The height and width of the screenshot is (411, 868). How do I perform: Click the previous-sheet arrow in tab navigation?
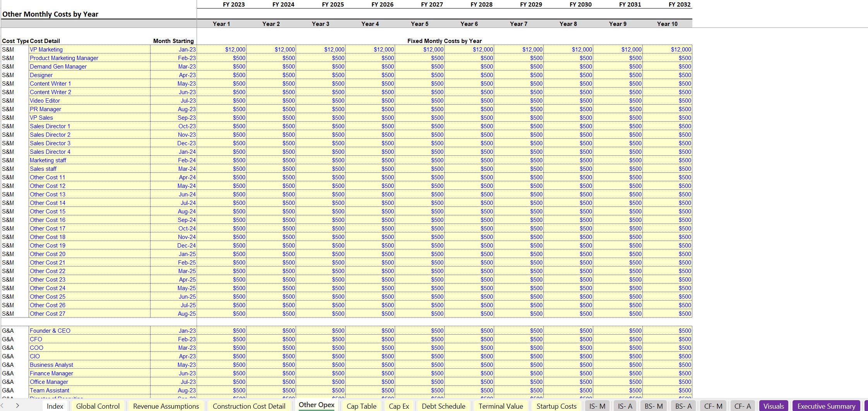[x=2, y=406]
